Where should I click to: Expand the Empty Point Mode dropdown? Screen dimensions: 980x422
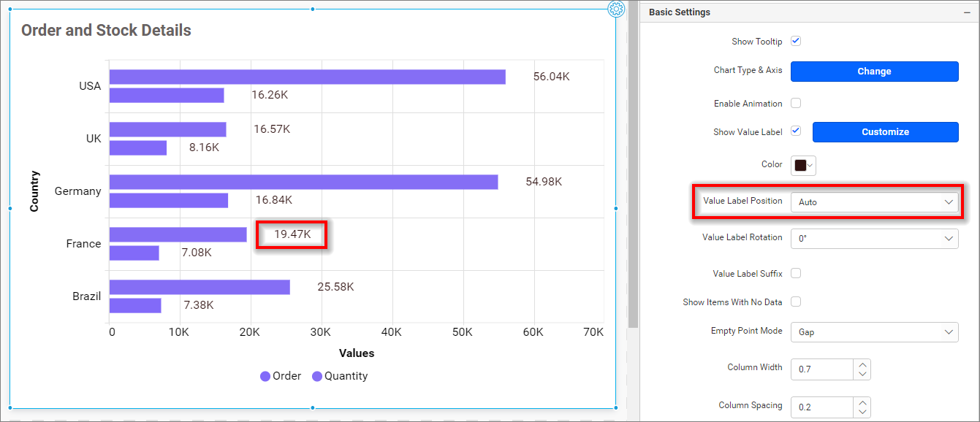tap(874, 331)
